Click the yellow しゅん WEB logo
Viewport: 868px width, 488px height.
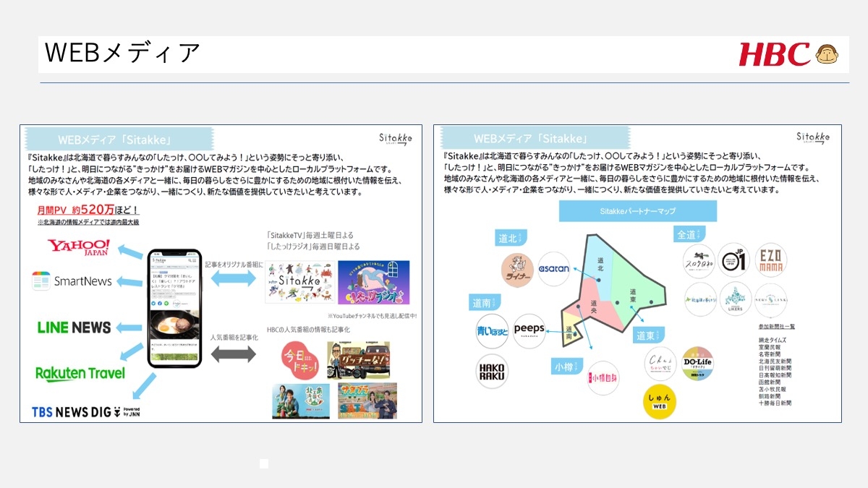coord(659,402)
